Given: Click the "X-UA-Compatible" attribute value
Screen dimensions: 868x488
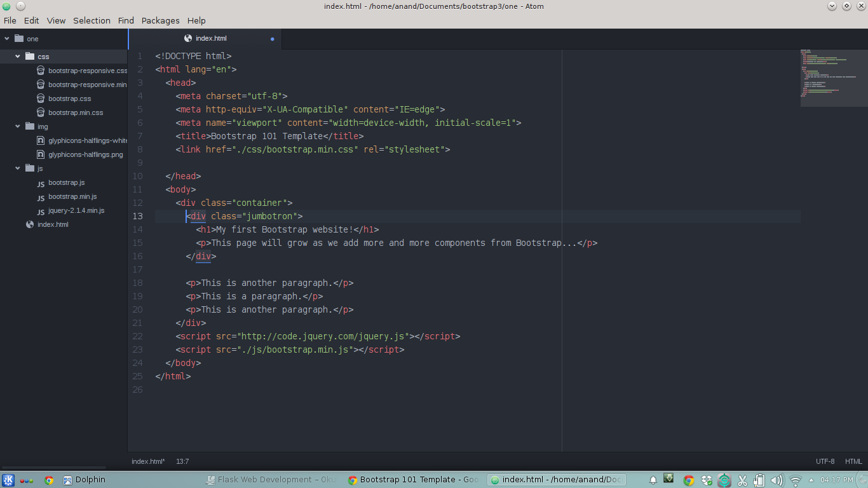Looking at the screenshot, I should tap(305, 109).
